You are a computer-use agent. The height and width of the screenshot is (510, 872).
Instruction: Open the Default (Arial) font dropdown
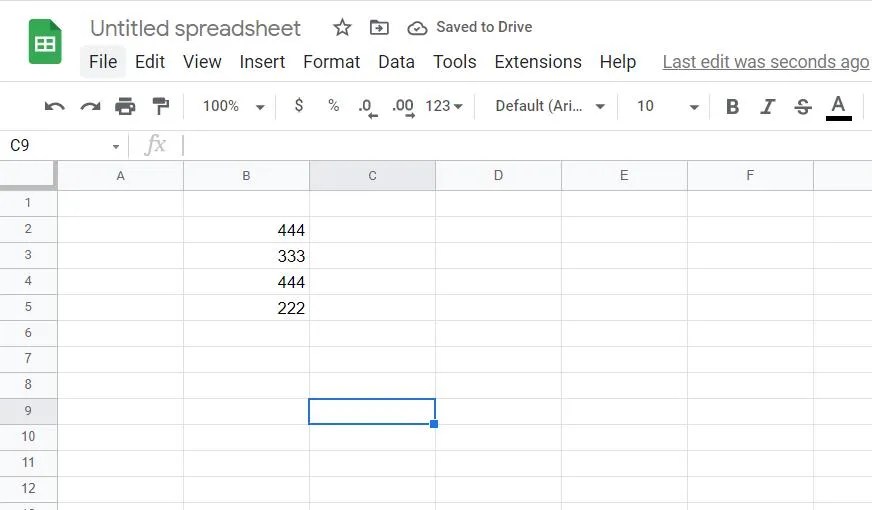(550, 106)
